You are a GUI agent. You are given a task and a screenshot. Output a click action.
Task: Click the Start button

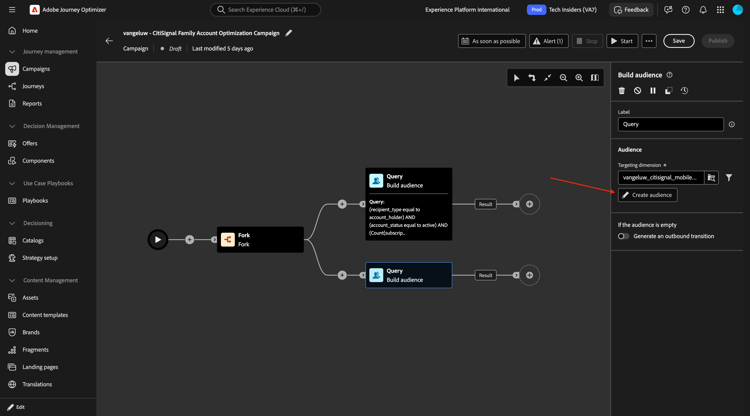[x=622, y=41]
